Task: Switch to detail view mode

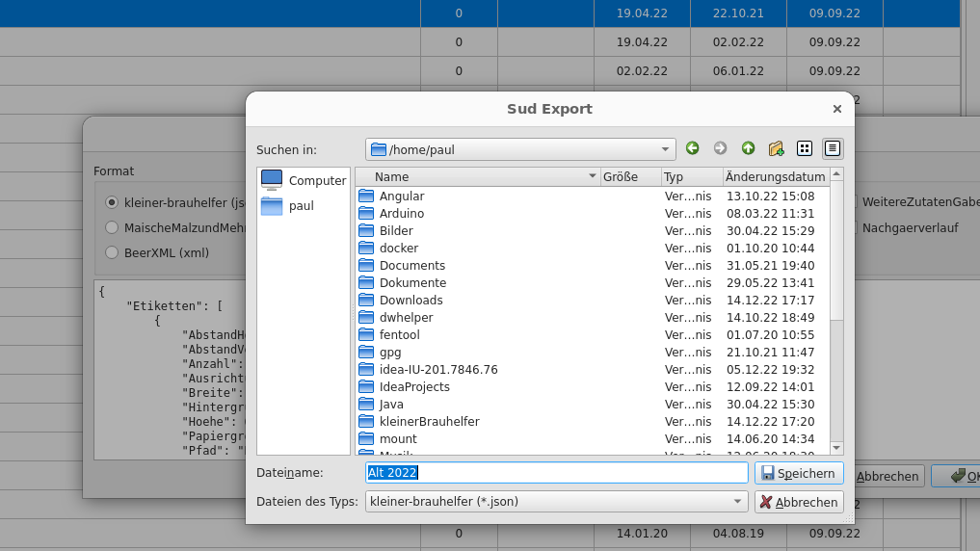Action: click(833, 148)
